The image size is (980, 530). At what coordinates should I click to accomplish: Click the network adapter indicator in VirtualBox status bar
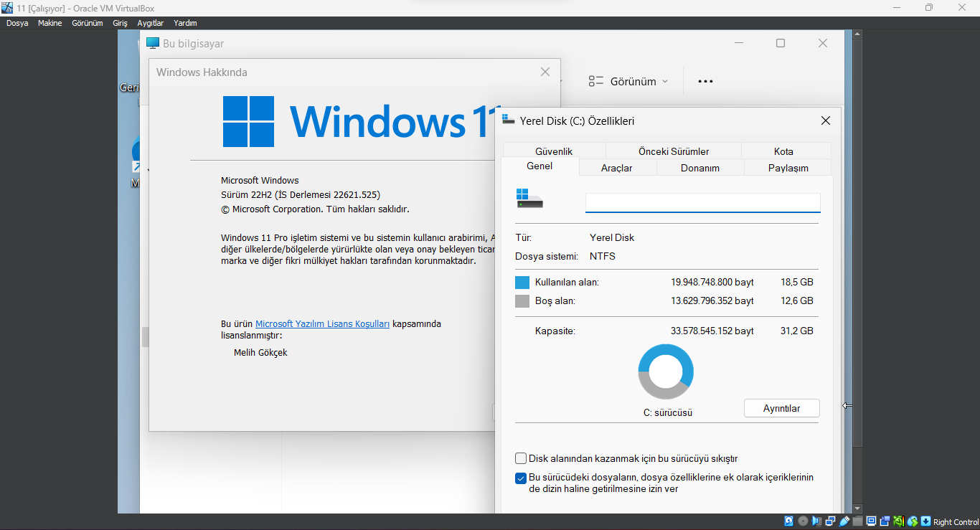(x=830, y=521)
